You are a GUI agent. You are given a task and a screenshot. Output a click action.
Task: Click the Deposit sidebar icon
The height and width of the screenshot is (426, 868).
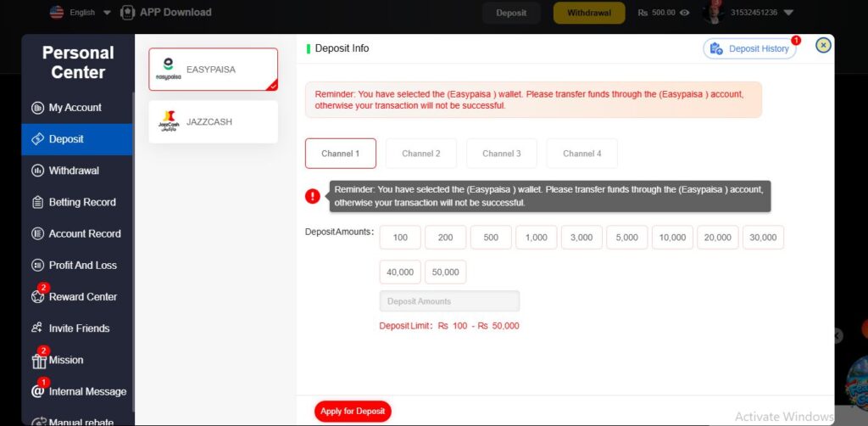[x=37, y=139]
